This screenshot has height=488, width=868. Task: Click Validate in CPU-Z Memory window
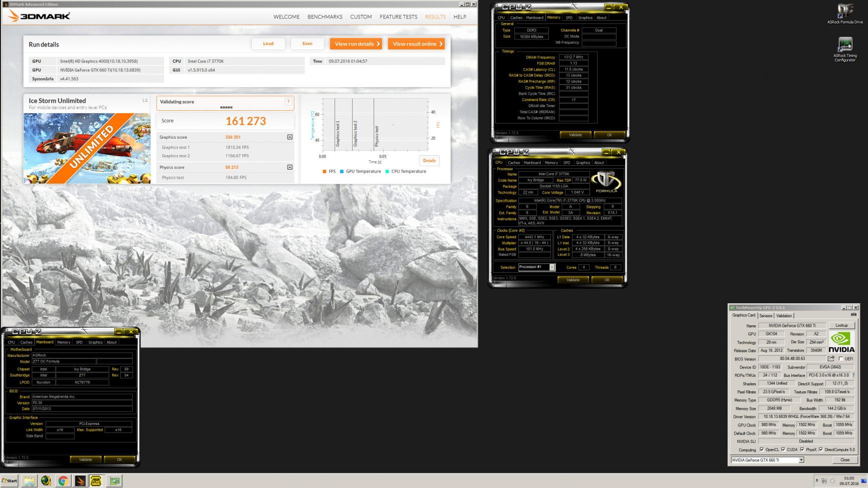pos(575,135)
